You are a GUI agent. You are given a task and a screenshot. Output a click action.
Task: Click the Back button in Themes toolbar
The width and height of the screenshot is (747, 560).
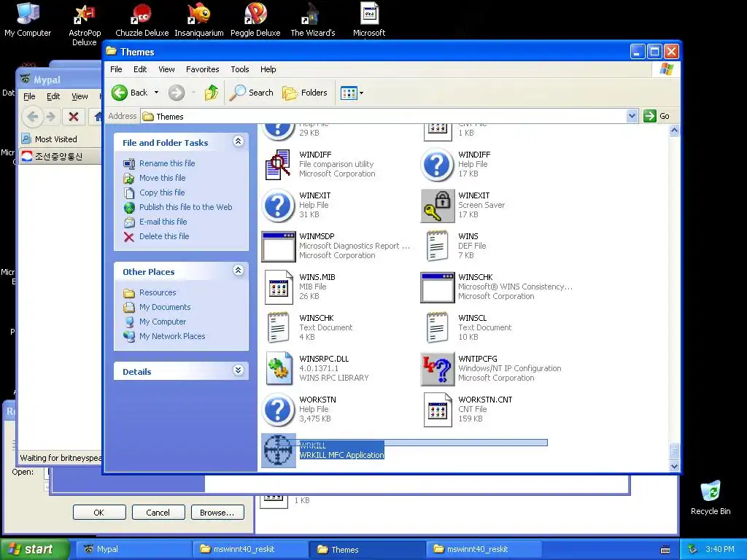(130, 93)
